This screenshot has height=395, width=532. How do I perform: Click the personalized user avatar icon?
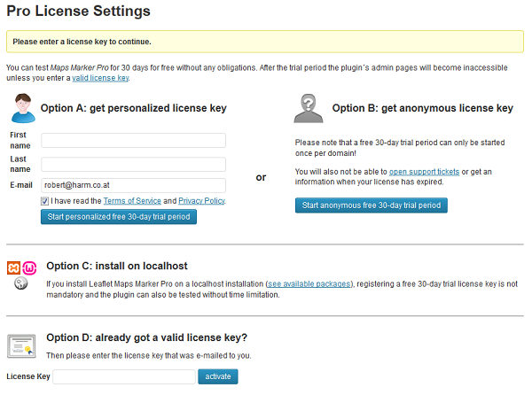pos(23,108)
